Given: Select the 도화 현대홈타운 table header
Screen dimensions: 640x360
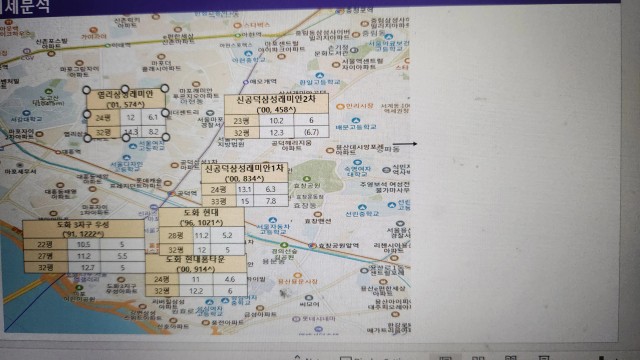Looking at the screenshot, I should (196, 264).
